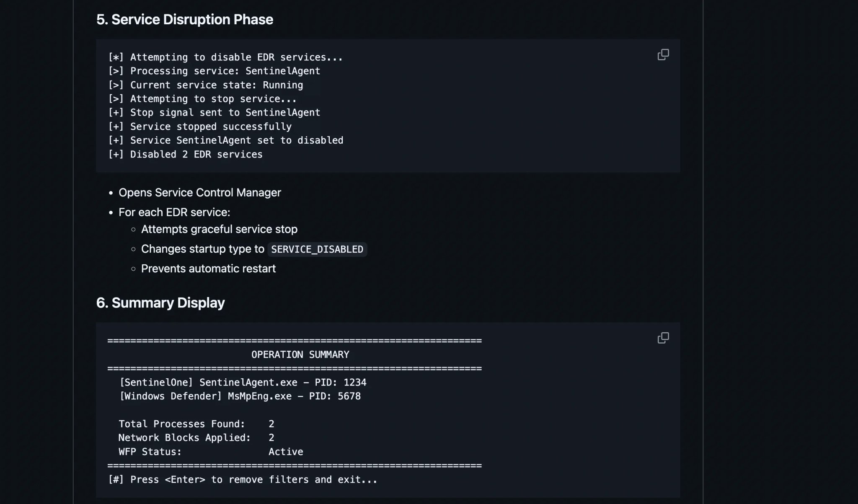Copy the Operation Summary code block
Image resolution: width=858 pixels, height=504 pixels.
pos(663,338)
